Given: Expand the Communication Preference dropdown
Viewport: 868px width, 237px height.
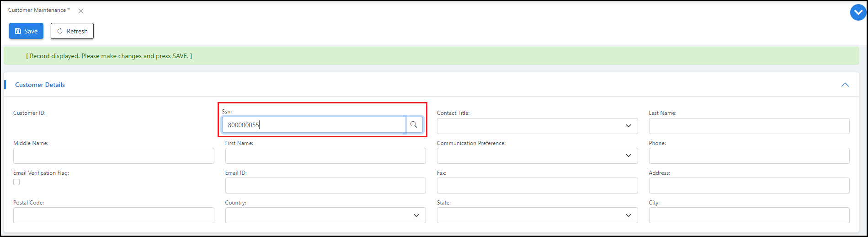Looking at the screenshot, I should 537,156.
